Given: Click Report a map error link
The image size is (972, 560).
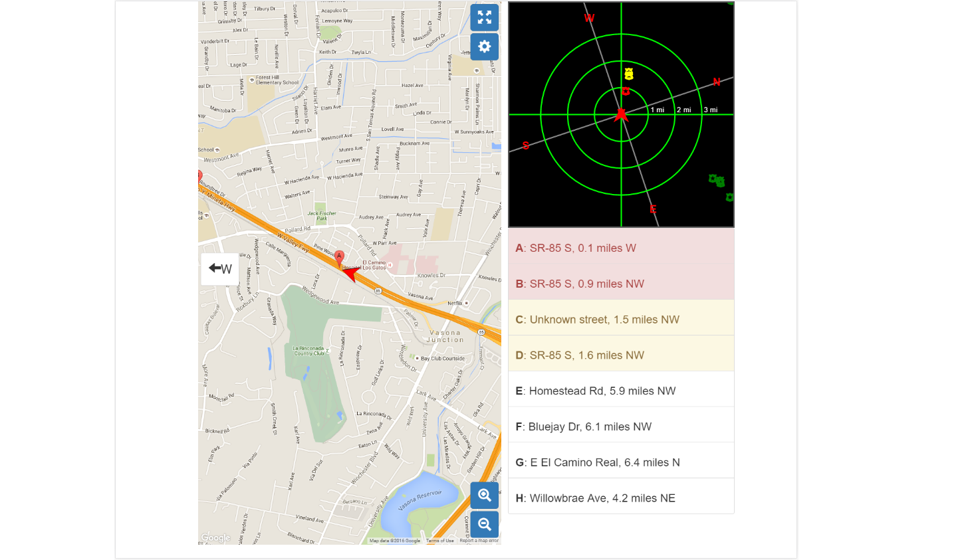Looking at the screenshot, I should pyautogui.click(x=479, y=541).
